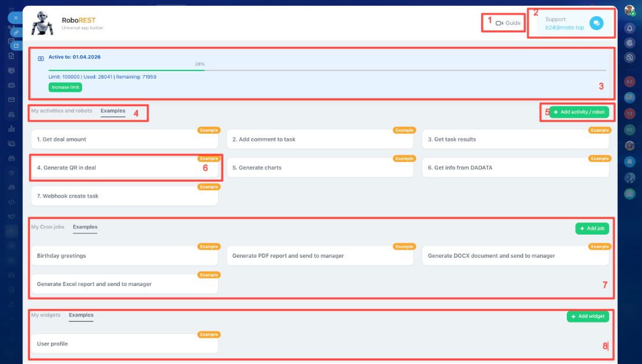
Task: Open the mail icon in left sidebar
Action: (12, 100)
